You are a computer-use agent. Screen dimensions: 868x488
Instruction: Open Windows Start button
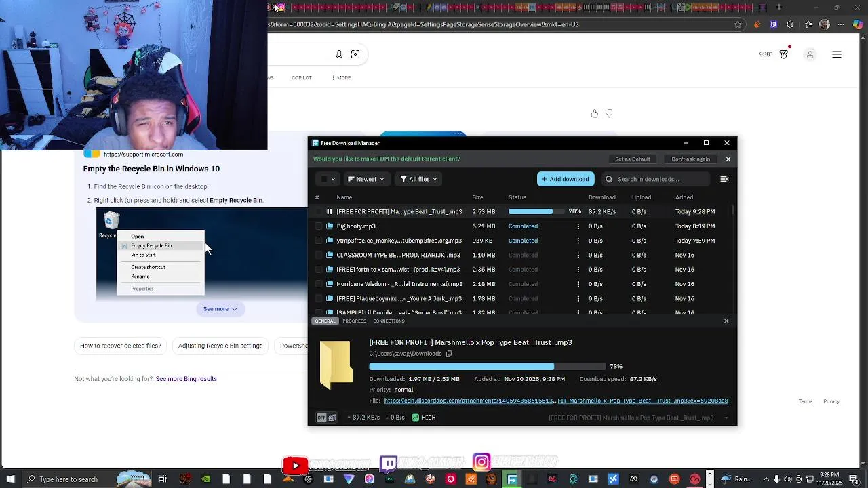[x=11, y=479]
